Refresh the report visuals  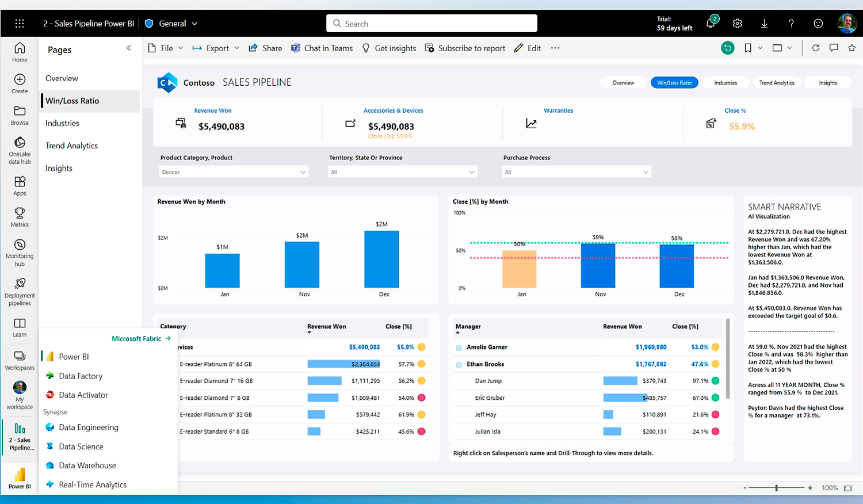click(816, 48)
